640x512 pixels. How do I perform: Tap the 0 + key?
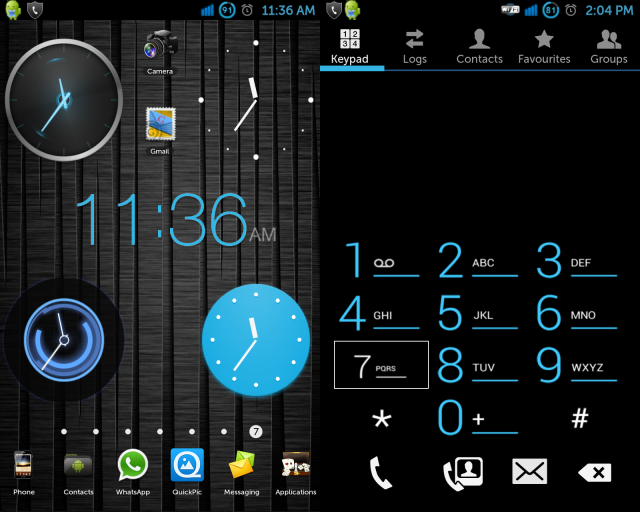coord(478,417)
